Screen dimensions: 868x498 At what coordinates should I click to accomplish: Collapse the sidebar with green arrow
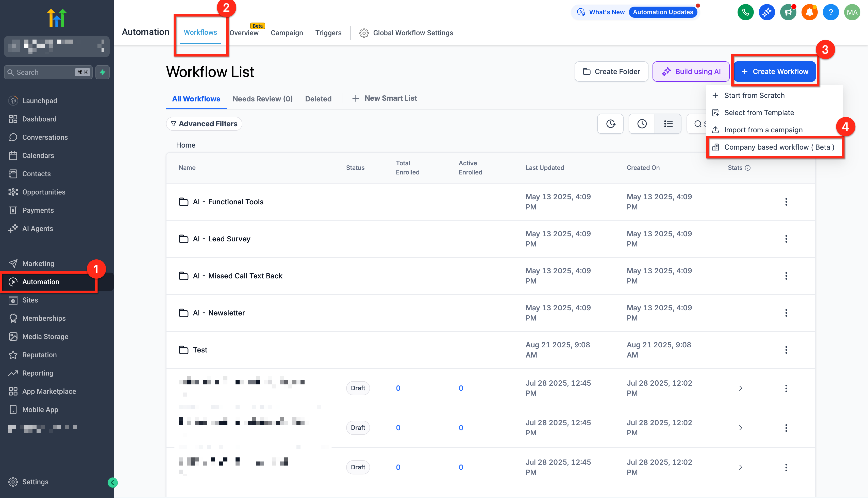113,482
